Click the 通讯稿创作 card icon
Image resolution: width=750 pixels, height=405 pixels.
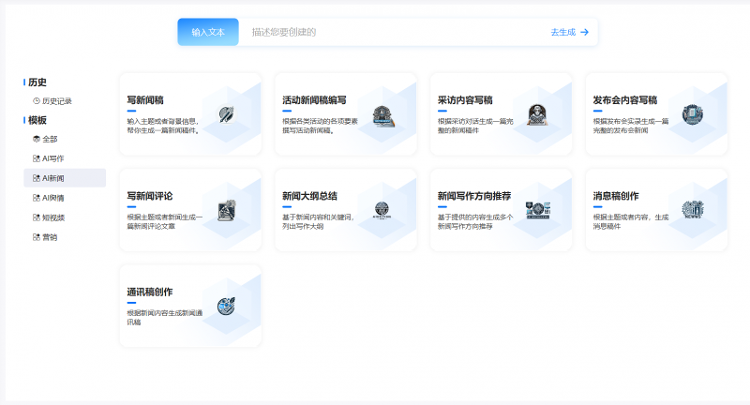click(x=226, y=305)
